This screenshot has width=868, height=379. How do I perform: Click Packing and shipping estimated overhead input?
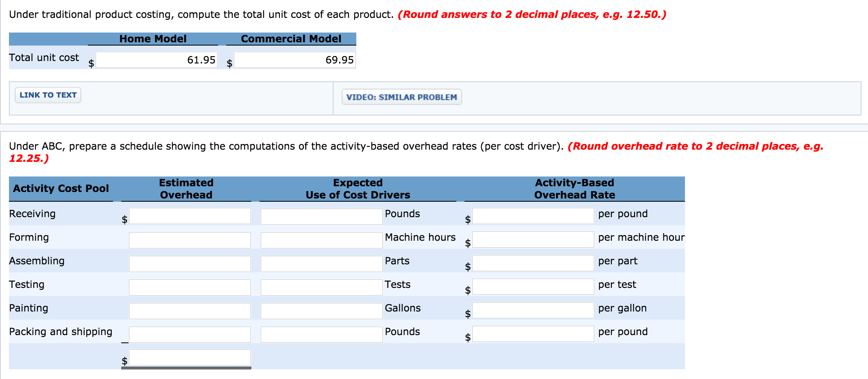click(x=190, y=334)
